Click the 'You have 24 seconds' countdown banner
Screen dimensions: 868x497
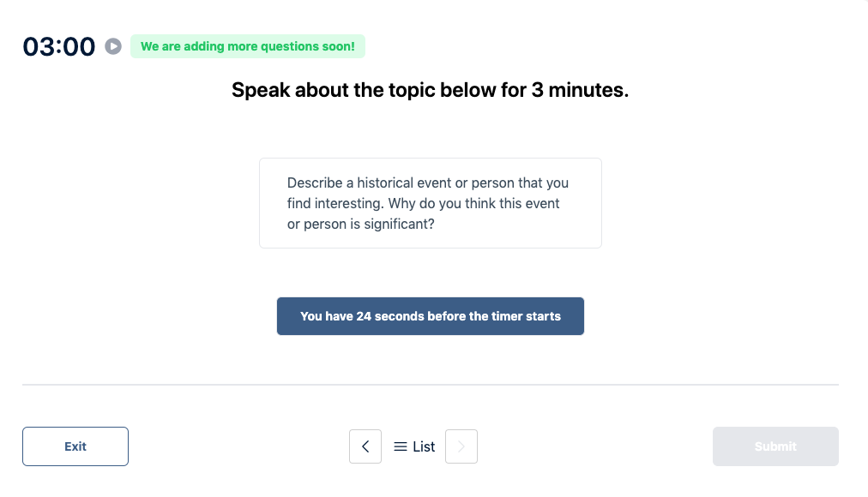430,316
